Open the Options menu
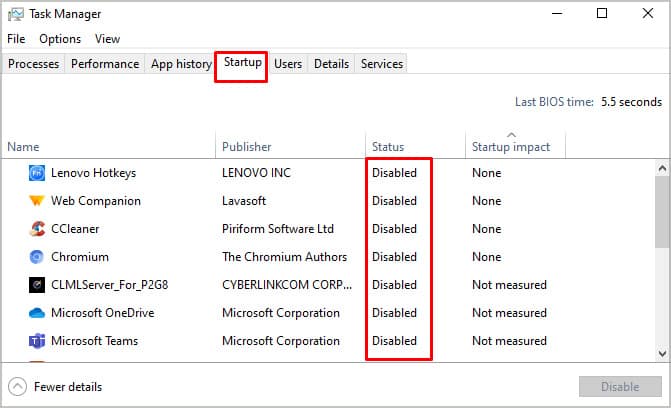Screen dimensions: 671x408 (x=60, y=39)
